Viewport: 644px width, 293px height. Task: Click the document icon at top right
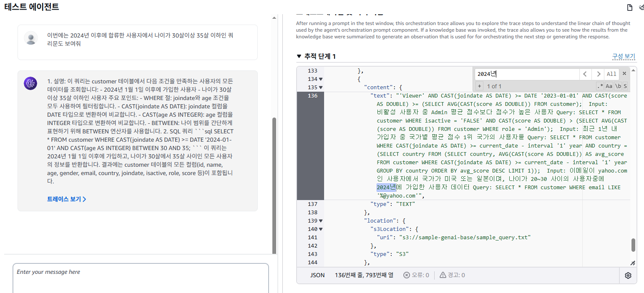pyautogui.click(x=630, y=7)
